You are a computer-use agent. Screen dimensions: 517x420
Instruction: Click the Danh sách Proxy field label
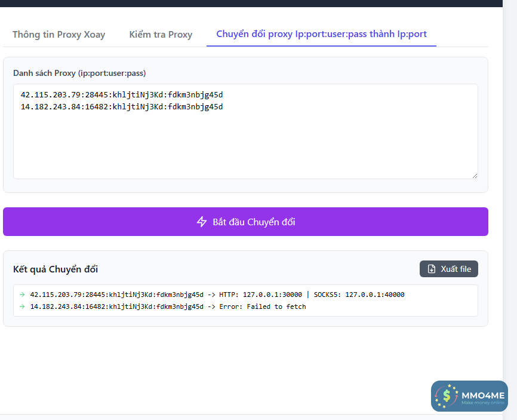point(79,73)
